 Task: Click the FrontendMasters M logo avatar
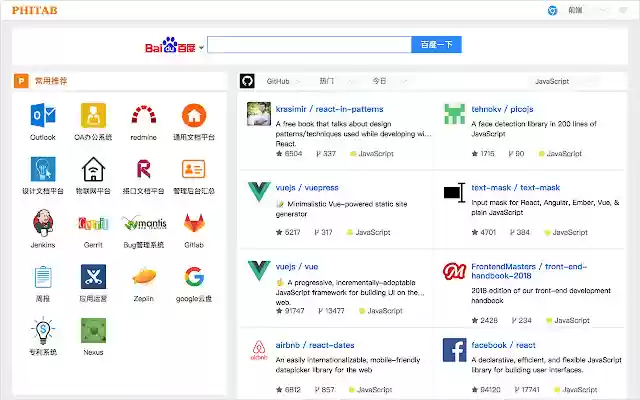pos(454,271)
